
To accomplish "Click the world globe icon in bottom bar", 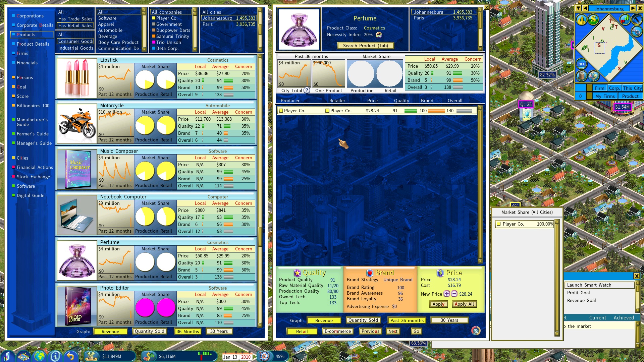I will 39,356.
